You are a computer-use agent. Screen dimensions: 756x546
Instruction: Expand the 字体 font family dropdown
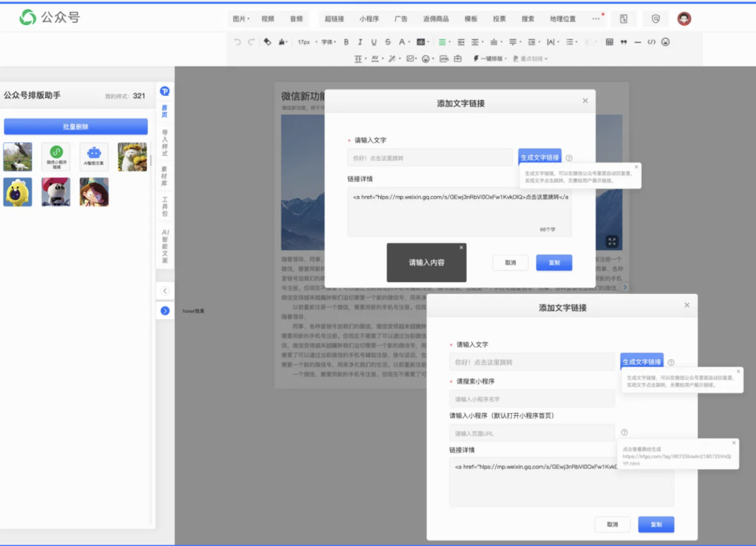click(x=328, y=42)
